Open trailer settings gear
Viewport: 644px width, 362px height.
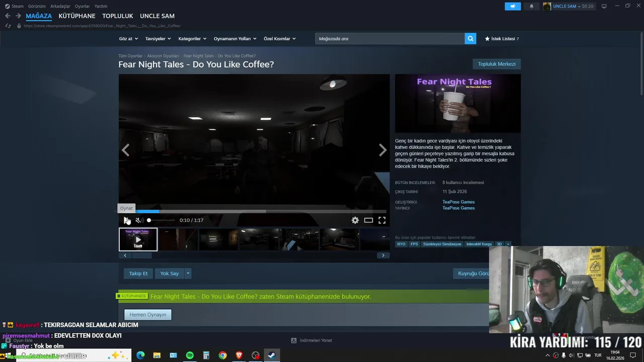[x=355, y=220]
